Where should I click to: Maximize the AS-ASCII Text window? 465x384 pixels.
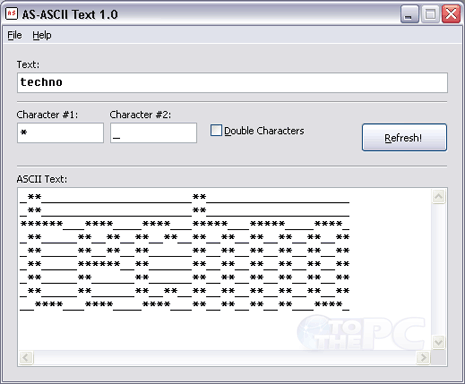pyautogui.click(x=430, y=14)
